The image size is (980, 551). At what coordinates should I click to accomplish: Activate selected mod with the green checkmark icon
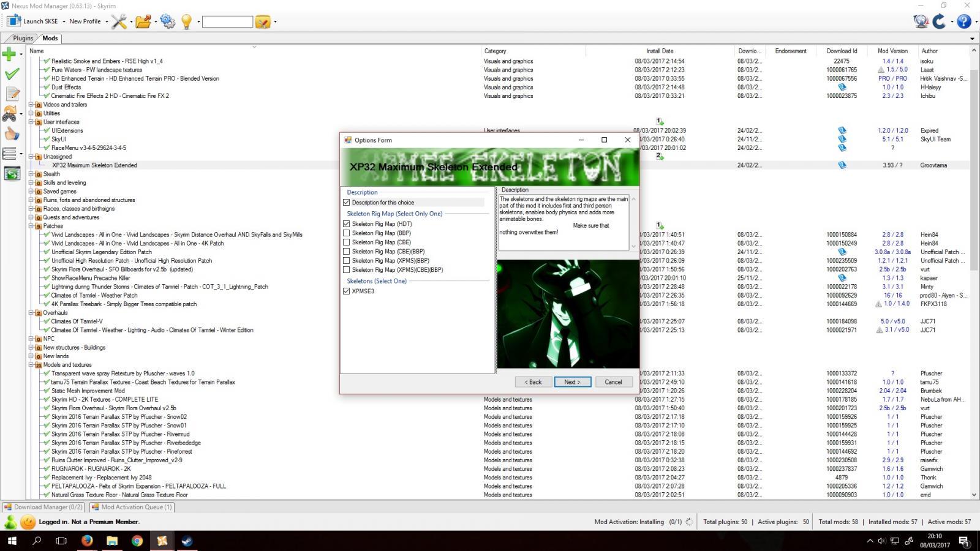(x=12, y=74)
